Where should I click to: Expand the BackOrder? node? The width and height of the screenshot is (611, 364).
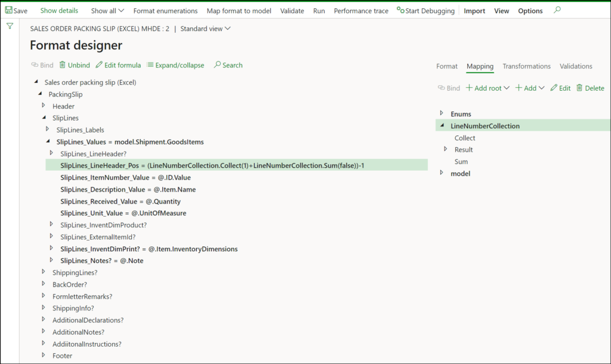coord(44,283)
